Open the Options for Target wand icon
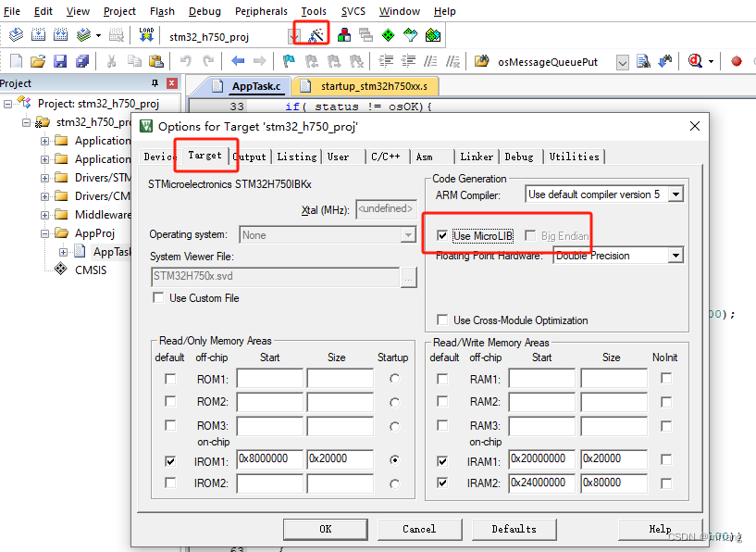This screenshot has width=756, height=552. click(x=313, y=33)
